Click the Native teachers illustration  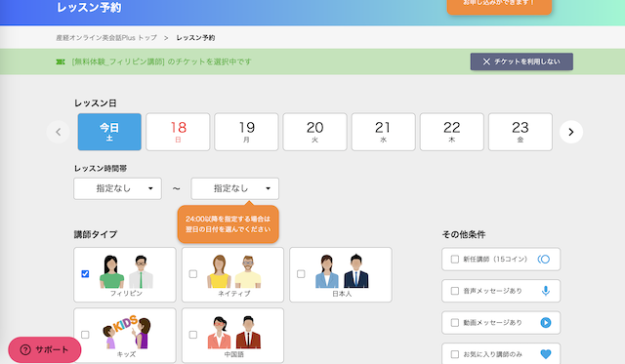(x=234, y=271)
